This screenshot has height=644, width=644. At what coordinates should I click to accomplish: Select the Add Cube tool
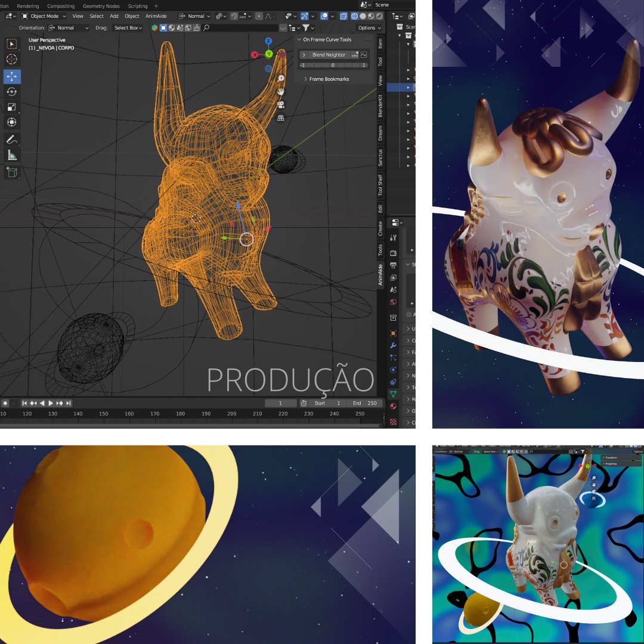pos(11,172)
